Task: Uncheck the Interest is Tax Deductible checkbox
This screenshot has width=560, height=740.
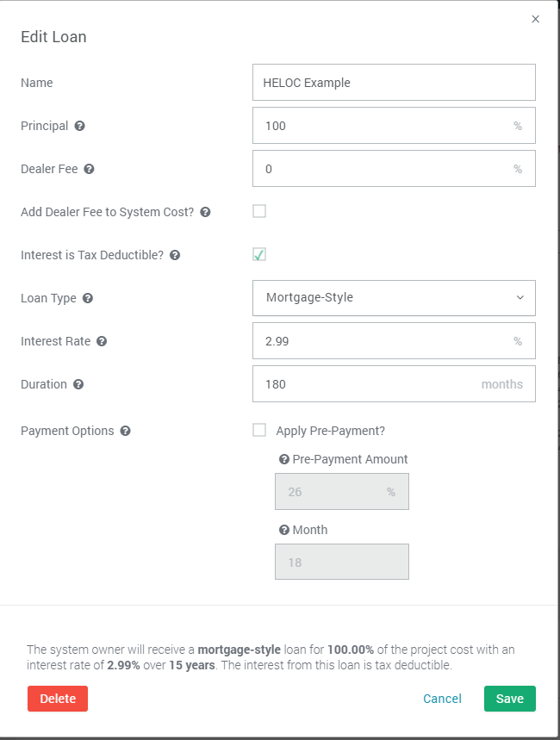Action: point(259,254)
